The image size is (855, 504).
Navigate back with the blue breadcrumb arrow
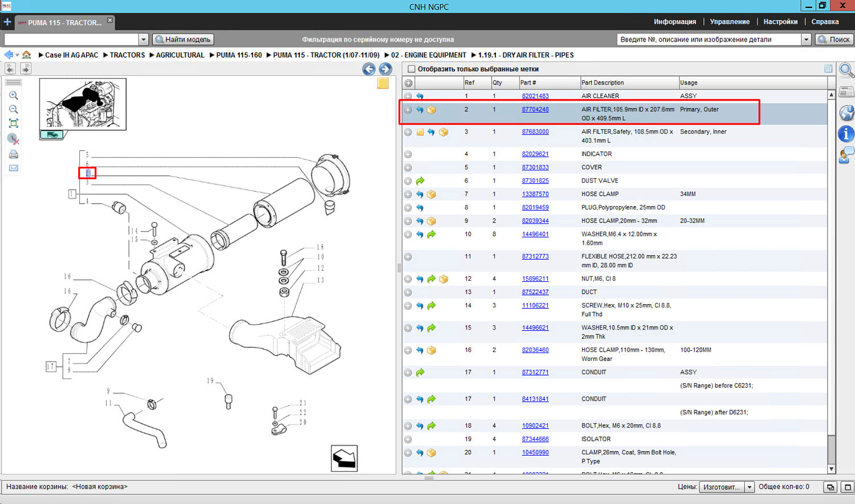[9, 55]
